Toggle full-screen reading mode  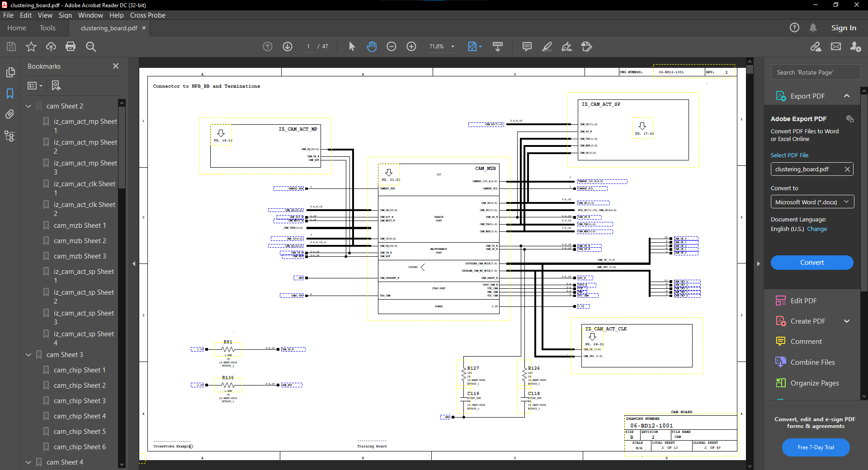coord(498,47)
